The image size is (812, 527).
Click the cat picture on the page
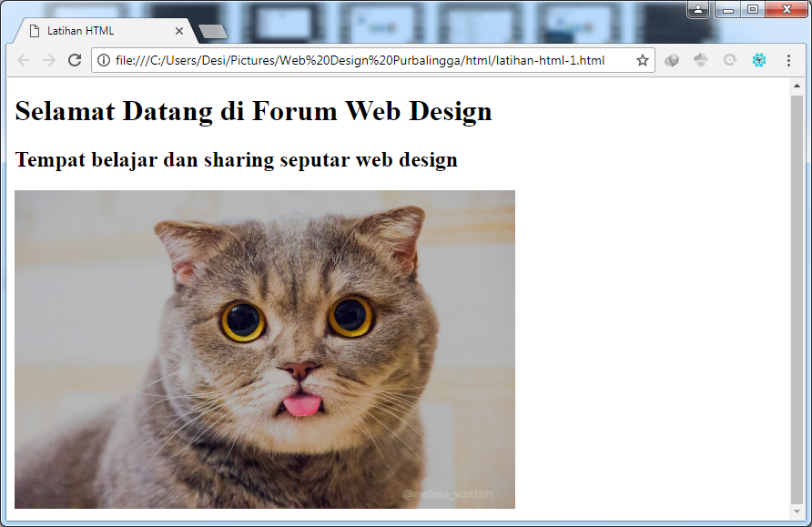pyautogui.click(x=265, y=350)
